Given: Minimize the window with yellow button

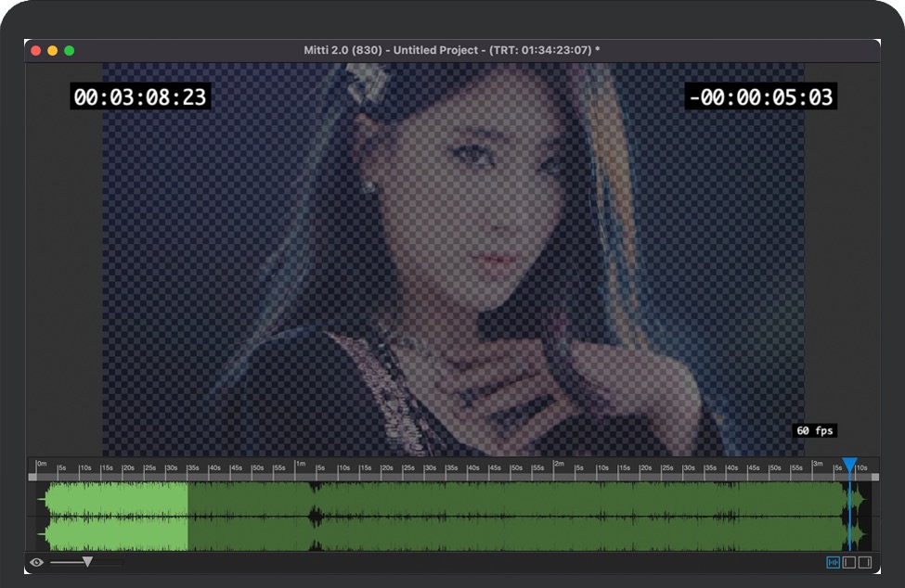Looking at the screenshot, I should (x=53, y=51).
